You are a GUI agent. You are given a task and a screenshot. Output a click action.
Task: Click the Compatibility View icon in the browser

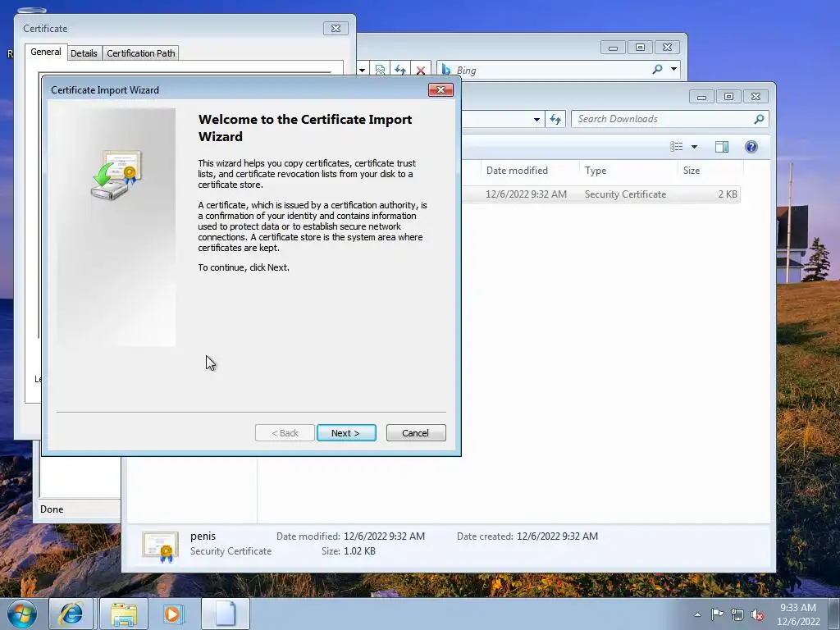click(x=380, y=71)
